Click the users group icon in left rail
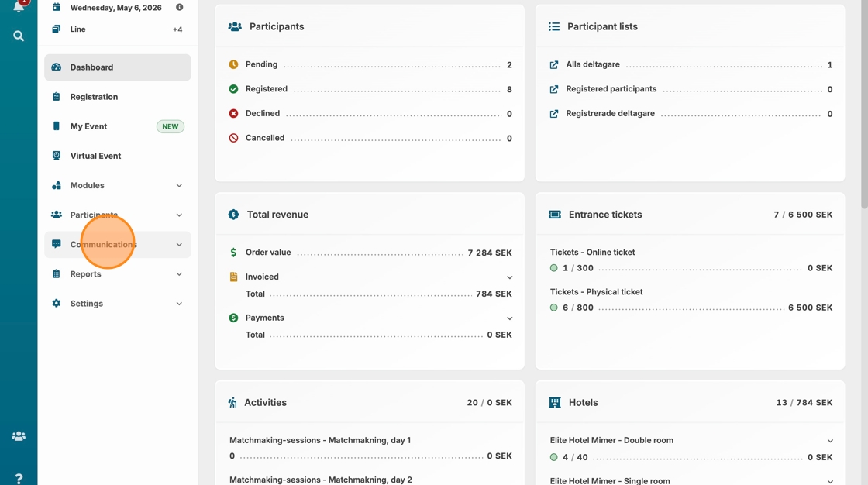Image resolution: width=868 pixels, height=485 pixels. click(x=19, y=436)
